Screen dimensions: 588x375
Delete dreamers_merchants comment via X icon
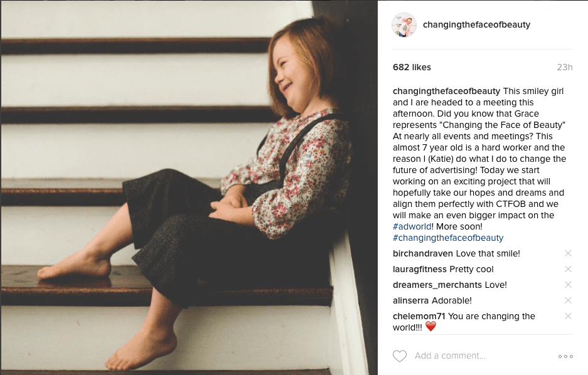[x=568, y=285]
